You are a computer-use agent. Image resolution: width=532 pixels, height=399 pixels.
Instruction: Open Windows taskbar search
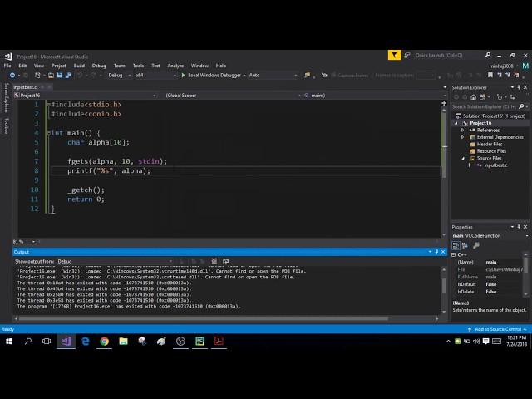[28, 342]
